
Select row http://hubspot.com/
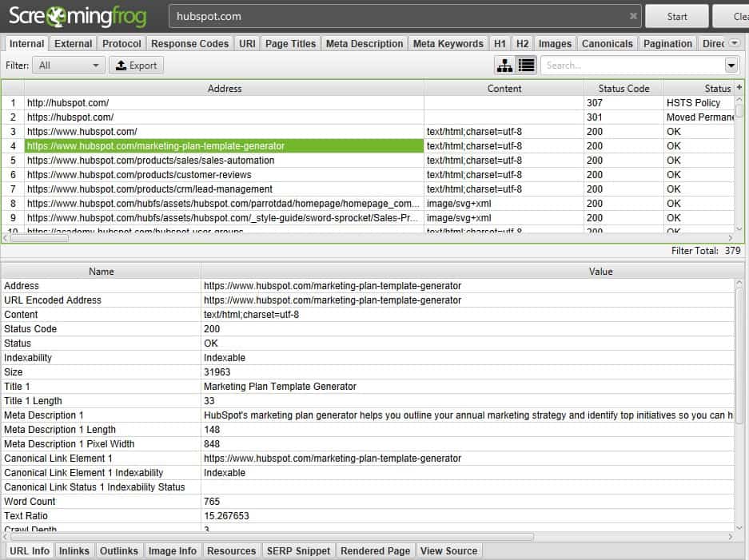(x=224, y=102)
